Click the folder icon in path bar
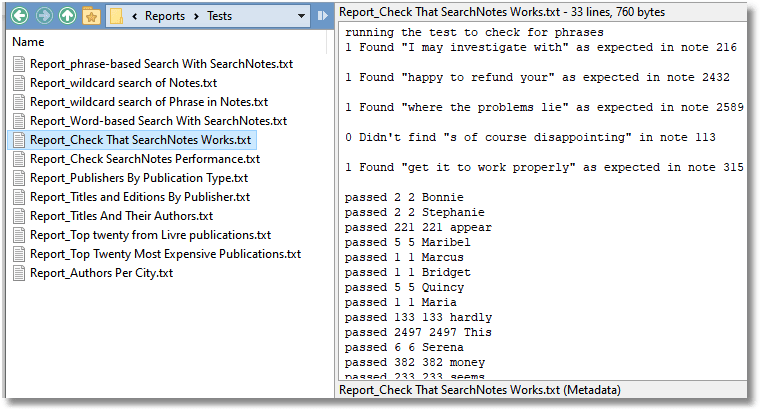 coord(116,16)
